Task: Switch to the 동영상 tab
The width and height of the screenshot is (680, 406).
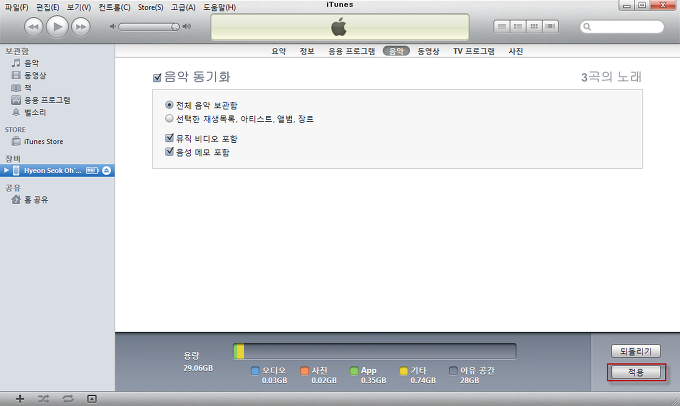Action: [428, 51]
